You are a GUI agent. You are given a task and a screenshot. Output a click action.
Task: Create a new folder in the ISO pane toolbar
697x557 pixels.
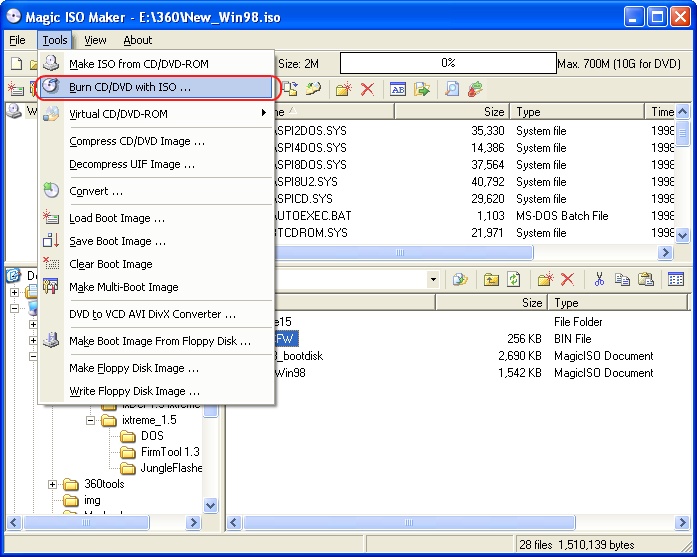pyautogui.click(x=344, y=89)
